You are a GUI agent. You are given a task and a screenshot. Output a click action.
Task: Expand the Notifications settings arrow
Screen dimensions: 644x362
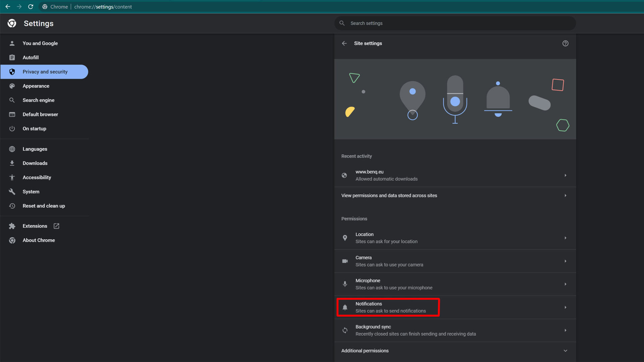pyautogui.click(x=565, y=307)
